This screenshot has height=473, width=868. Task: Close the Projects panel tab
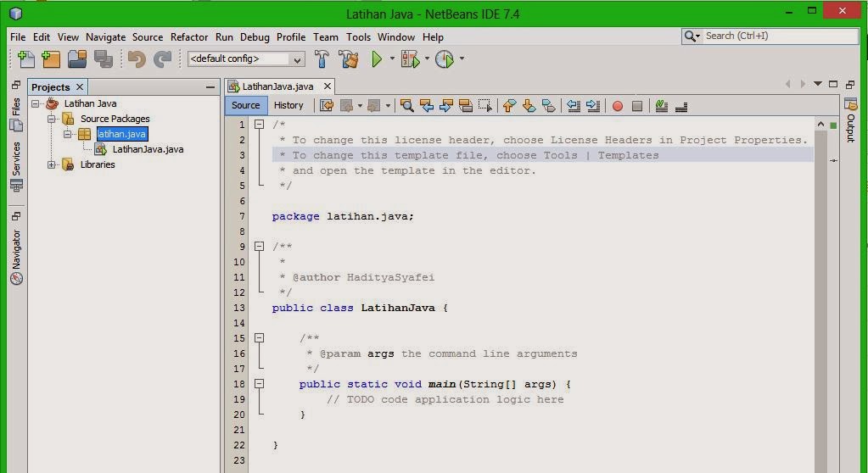tap(80, 86)
